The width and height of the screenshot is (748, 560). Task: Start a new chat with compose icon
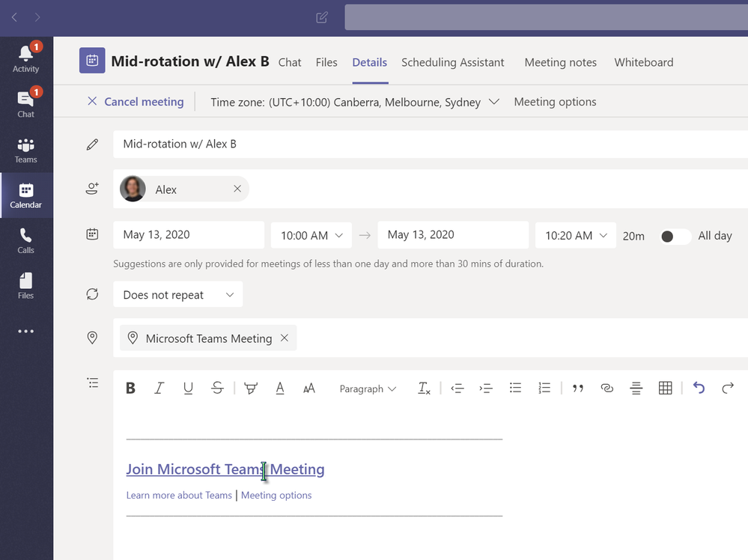point(322,18)
